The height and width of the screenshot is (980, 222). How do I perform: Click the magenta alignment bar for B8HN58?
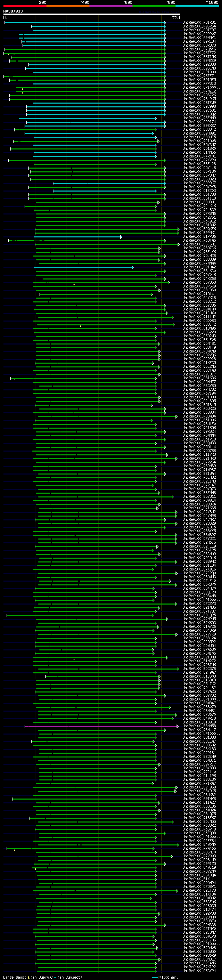pyautogui.click(x=102, y=726)
